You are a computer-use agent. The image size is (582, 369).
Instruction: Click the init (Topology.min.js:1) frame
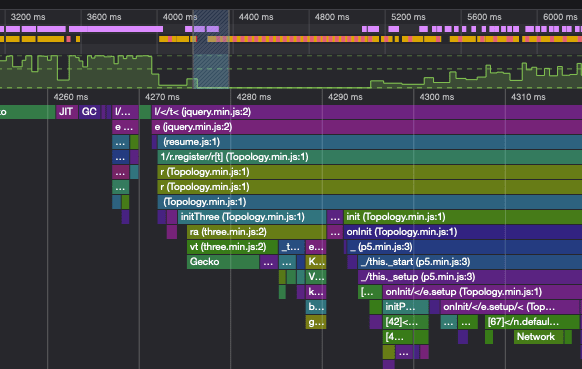point(463,217)
